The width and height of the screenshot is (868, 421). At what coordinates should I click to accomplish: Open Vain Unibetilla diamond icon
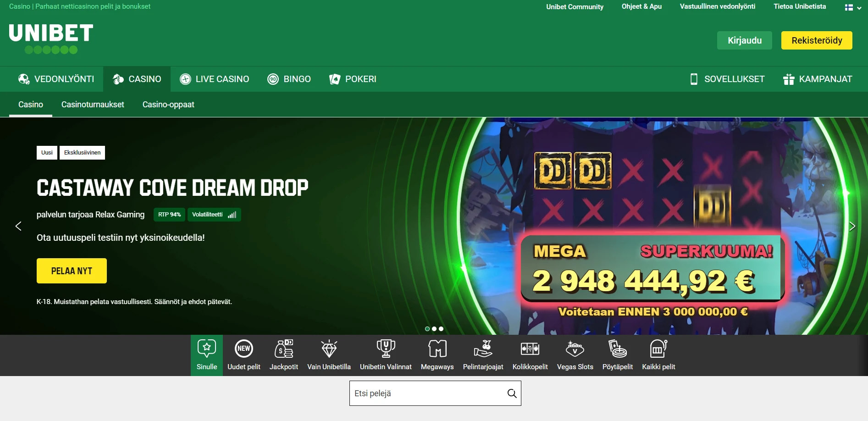[329, 349]
